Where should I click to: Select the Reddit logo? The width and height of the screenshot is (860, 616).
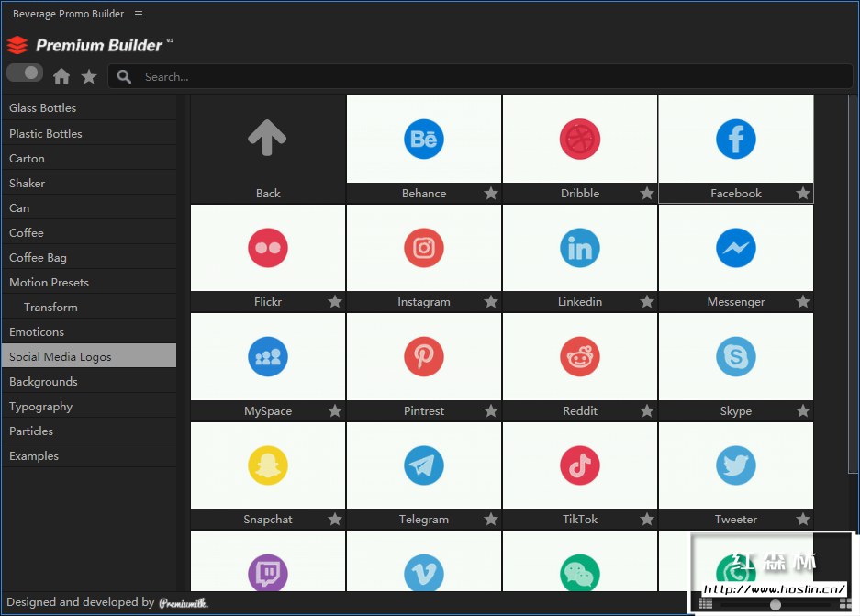[580, 356]
